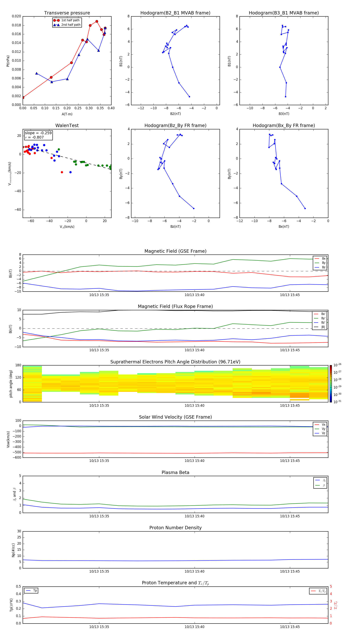Click the "10^-26" colorbar tick label
The width and height of the screenshot is (351, 644).
[337, 365]
